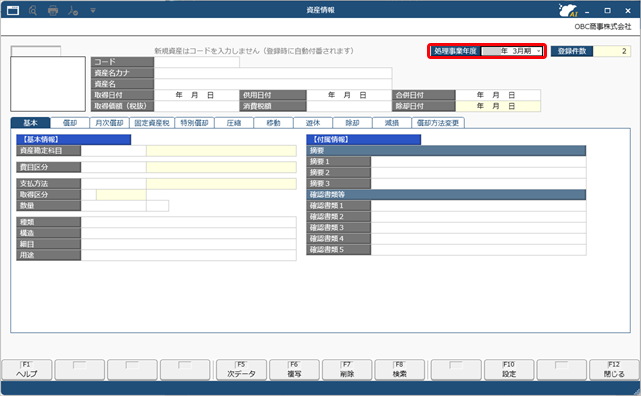Screen dimensions: 641x396
Task: Click the 摘要 3 input field
Action: point(478,183)
